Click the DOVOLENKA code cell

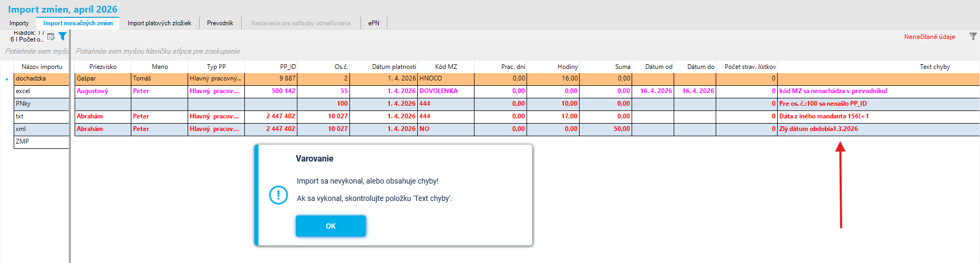446,91
